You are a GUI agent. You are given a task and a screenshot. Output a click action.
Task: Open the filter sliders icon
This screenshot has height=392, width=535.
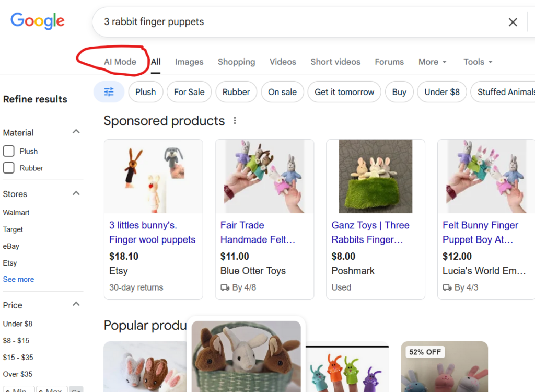[x=109, y=91]
